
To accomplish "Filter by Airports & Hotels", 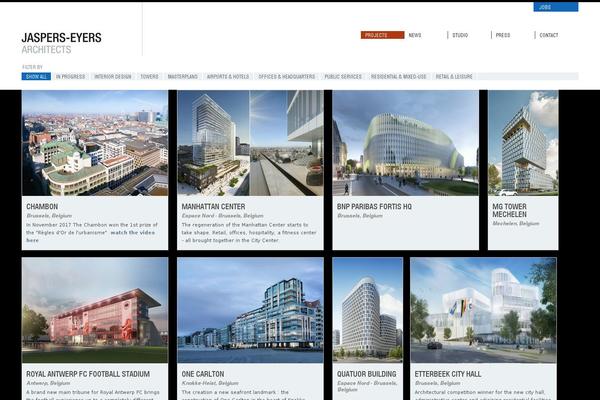I will (228, 77).
